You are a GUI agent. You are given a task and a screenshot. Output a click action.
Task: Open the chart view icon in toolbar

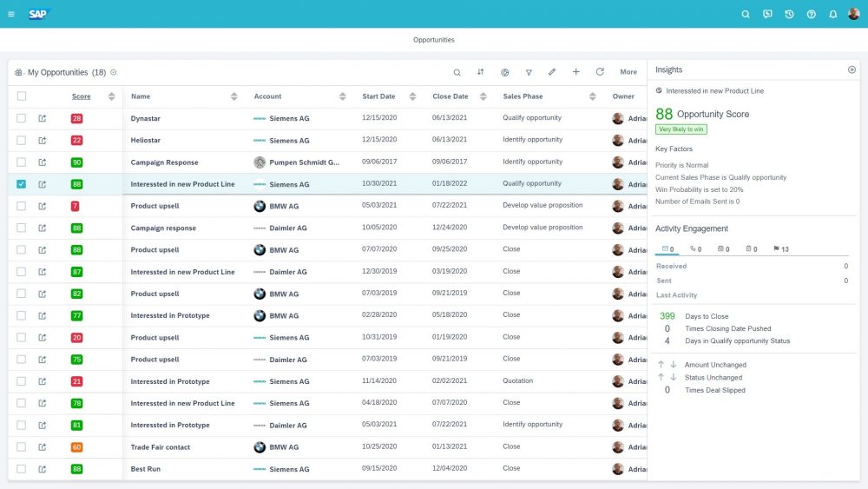(505, 72)
